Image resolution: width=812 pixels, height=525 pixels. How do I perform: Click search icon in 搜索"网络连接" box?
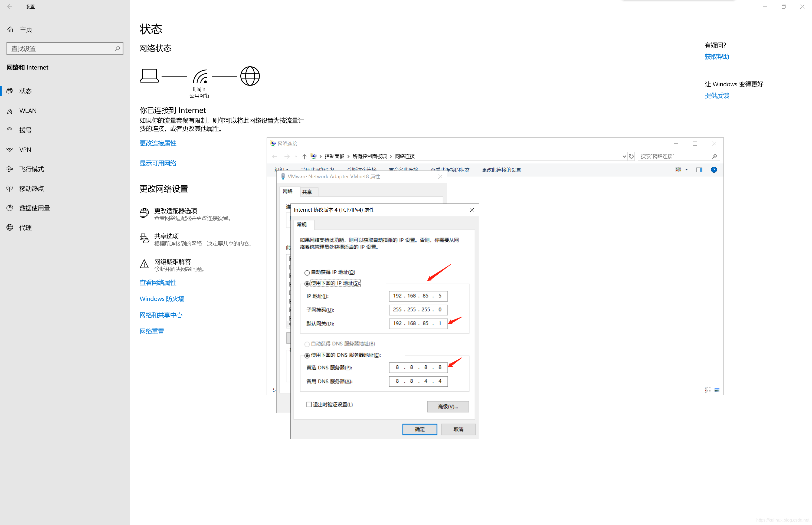(714, 156)
